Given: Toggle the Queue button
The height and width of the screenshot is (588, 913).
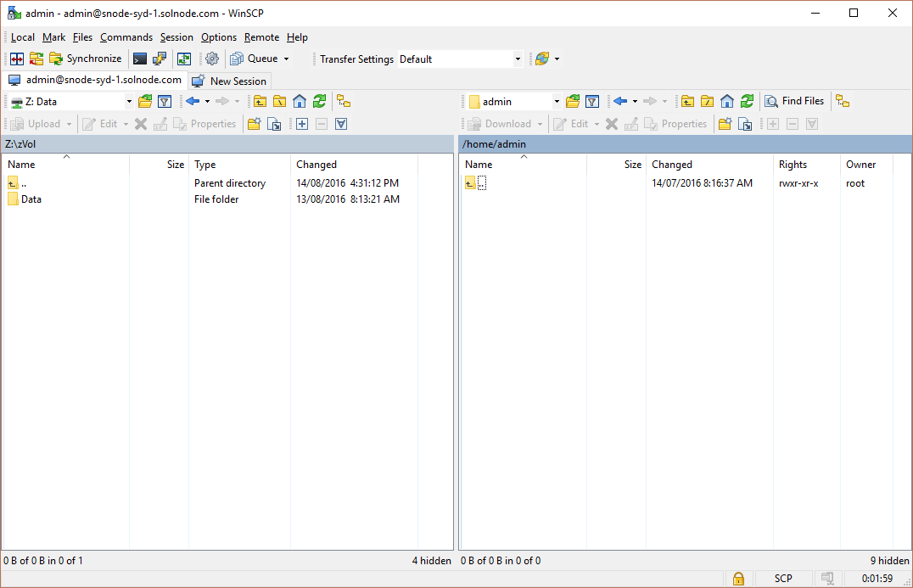Looking at the screenshot, I should coord(254,59).
